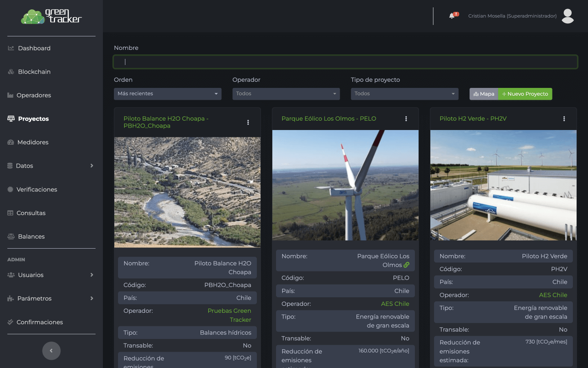This screenshot has width=588, height=368.
Task: Click the Nuevo Proyecto button
Action: (525, 94)
